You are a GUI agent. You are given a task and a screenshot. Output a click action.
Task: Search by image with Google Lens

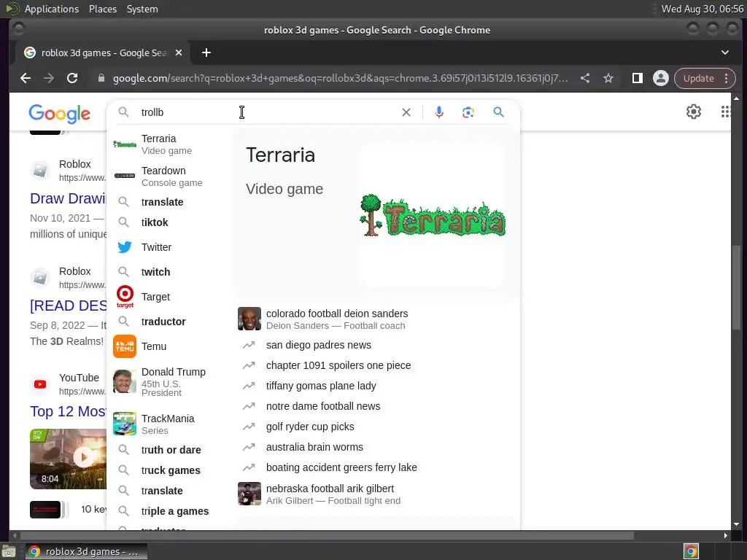[468, 112]
